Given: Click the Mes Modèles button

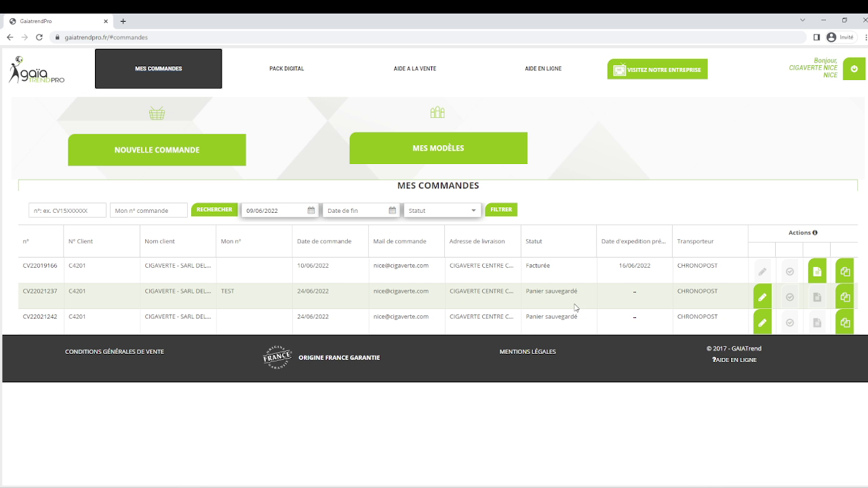Looking at the screenshot, I should coord(438,148).
